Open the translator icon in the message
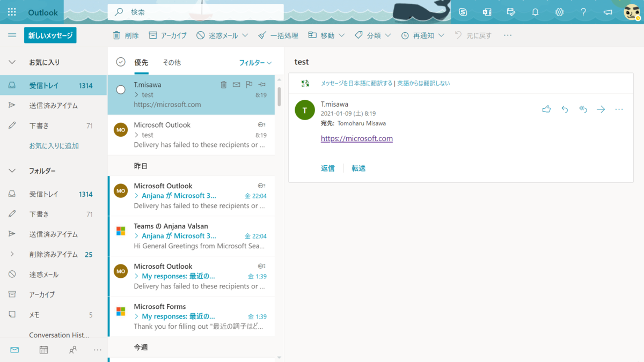The image size is (644, 362). pyautogui.click(x=305, y=83)
